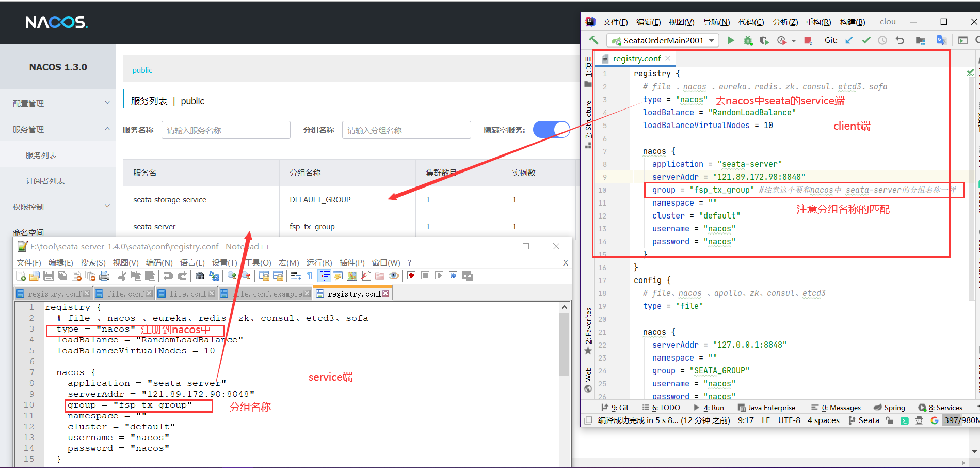
Task: Click the Copy icon in Notepad++ toolbar
Action: [x=136, y=276]
